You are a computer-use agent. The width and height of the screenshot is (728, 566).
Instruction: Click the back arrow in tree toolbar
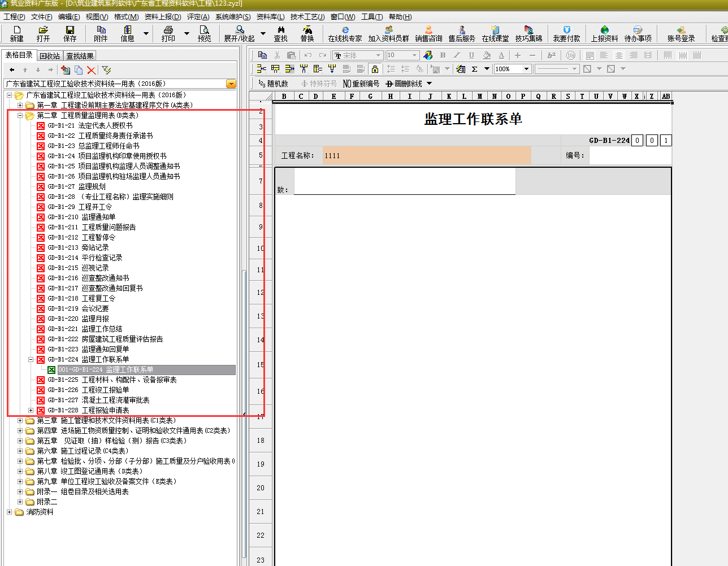[x=12, y=70]
